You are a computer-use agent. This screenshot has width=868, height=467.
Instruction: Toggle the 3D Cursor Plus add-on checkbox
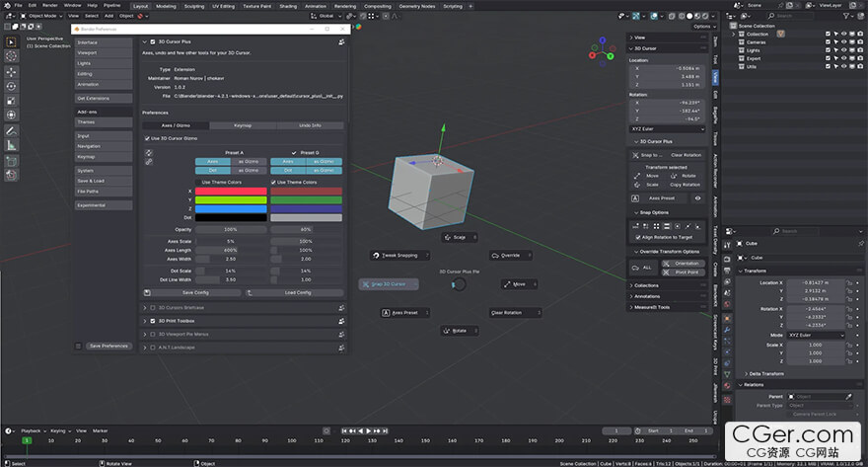153,41
